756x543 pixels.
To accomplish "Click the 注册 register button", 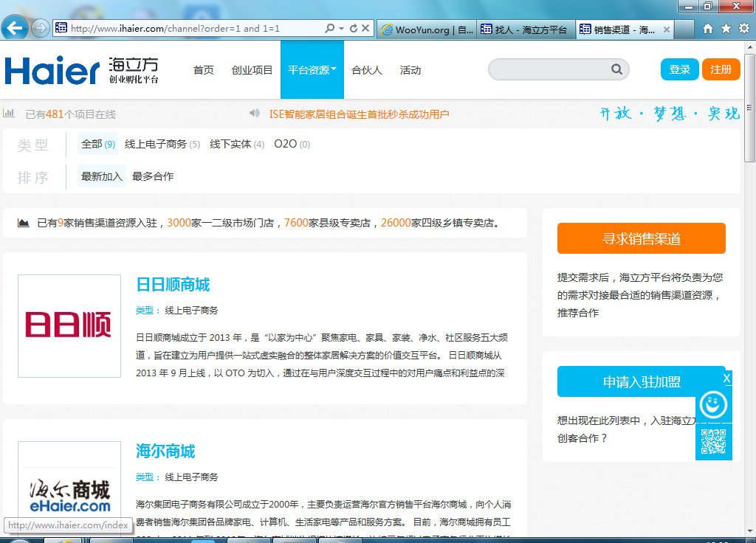I will [721, 69].
